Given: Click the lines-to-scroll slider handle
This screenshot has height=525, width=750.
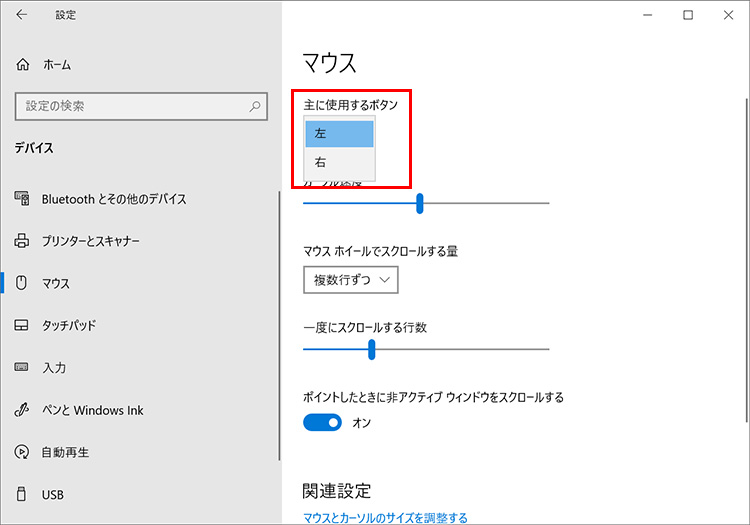Looking at the screenshot, I should click(x=371, y=349).
